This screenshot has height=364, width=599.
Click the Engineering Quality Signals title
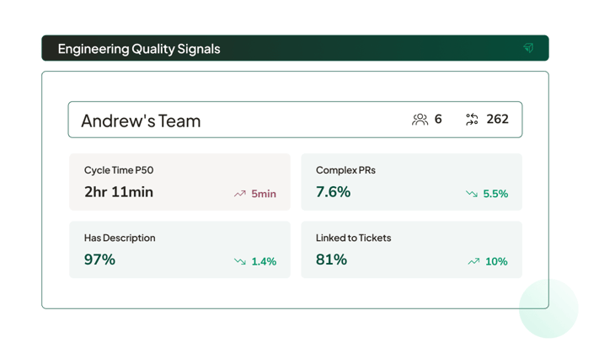[139, 49]
